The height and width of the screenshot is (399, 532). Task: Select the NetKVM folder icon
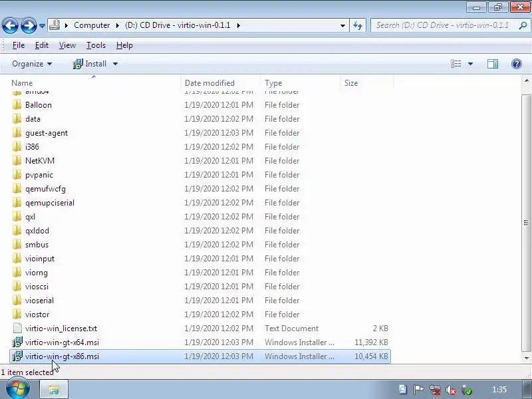pos(17,160)
